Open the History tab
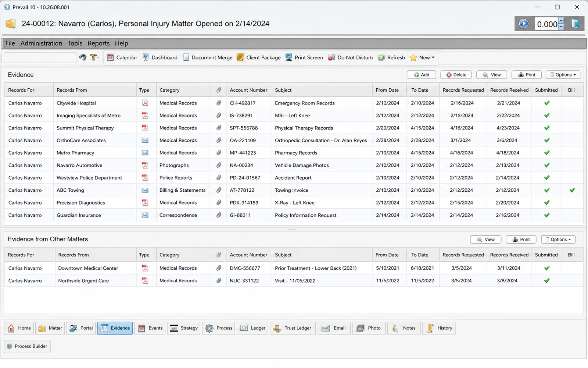The image size is (588, 368). pyautogui.click(x=439, y=328)
